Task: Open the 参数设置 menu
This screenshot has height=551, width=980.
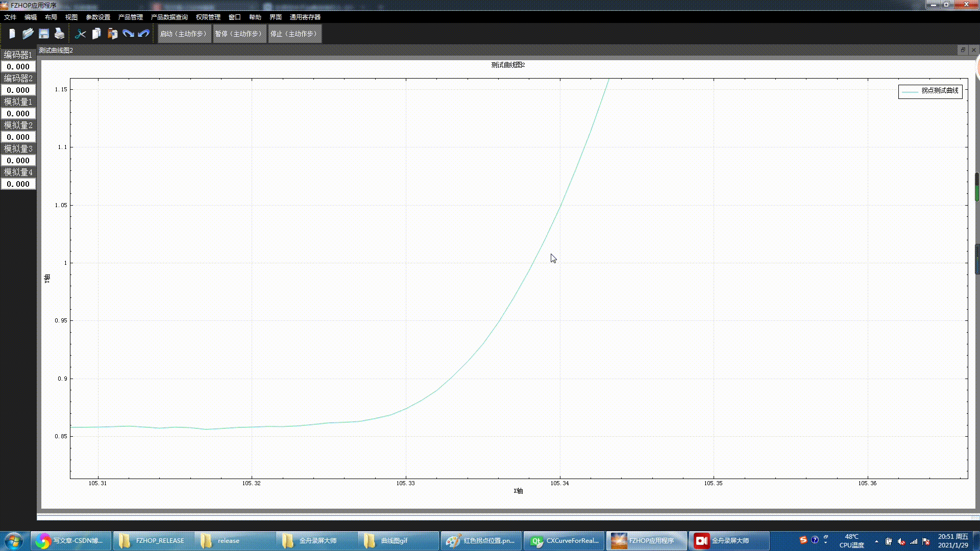Action: point(98,17)
